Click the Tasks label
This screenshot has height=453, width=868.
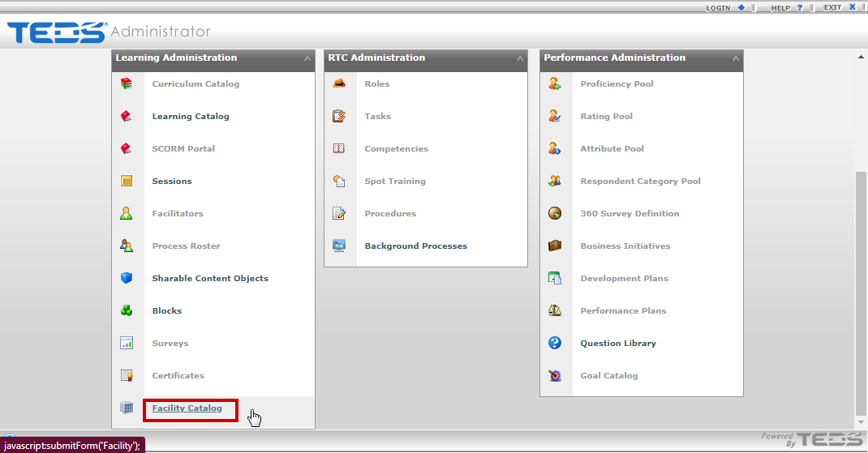pyautogui.click(x=377, y=116)
